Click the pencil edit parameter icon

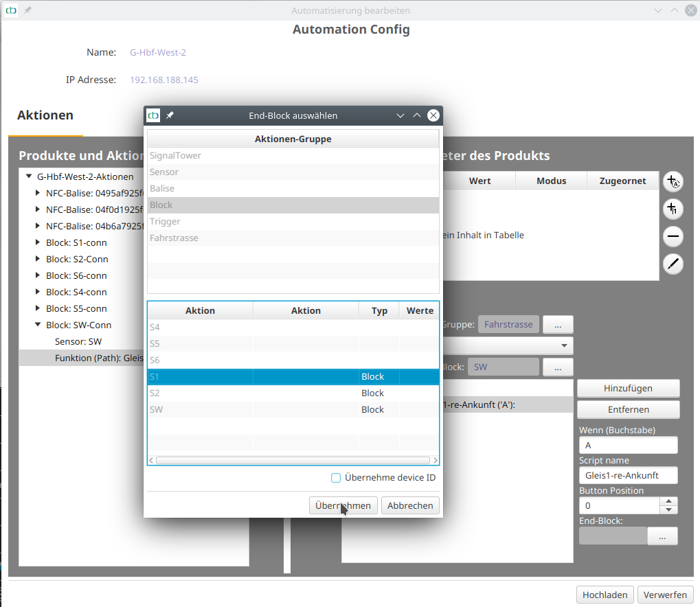(x=673, y=264)
